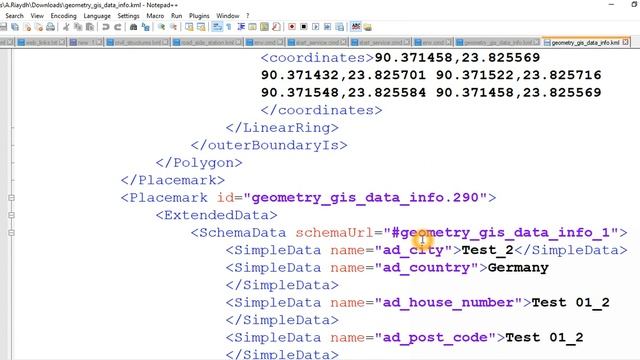Click the Cut (scissors) toolbar icon
The width and height of the screenshot is (640, 360).
click(x=66, y=27)
